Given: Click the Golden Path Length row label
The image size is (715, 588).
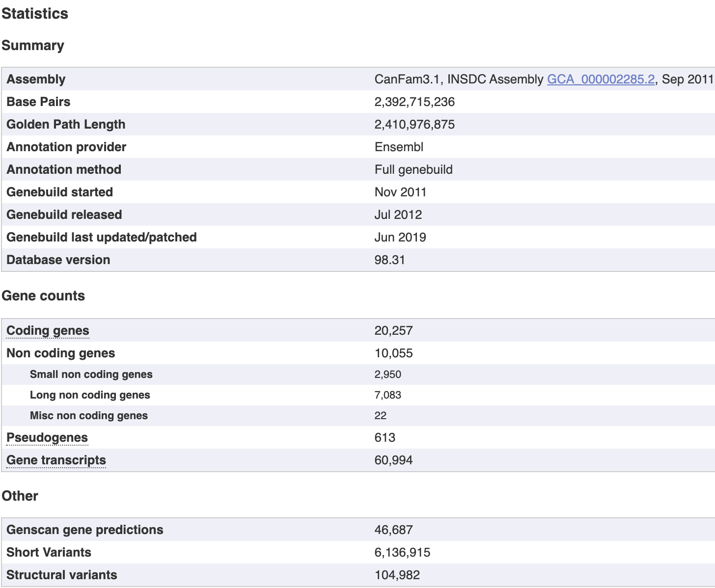Looking at the screenshot, I should (x=66, y=124).
